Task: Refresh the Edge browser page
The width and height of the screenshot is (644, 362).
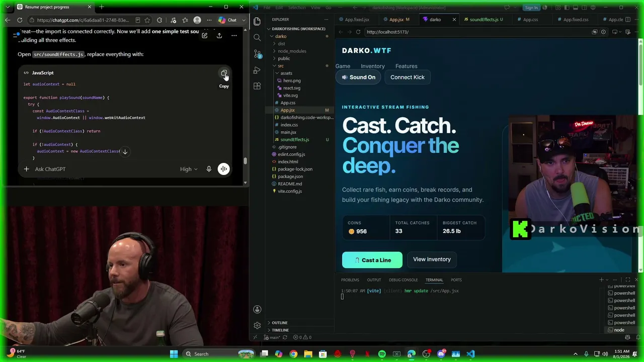Action: (20, 20)
